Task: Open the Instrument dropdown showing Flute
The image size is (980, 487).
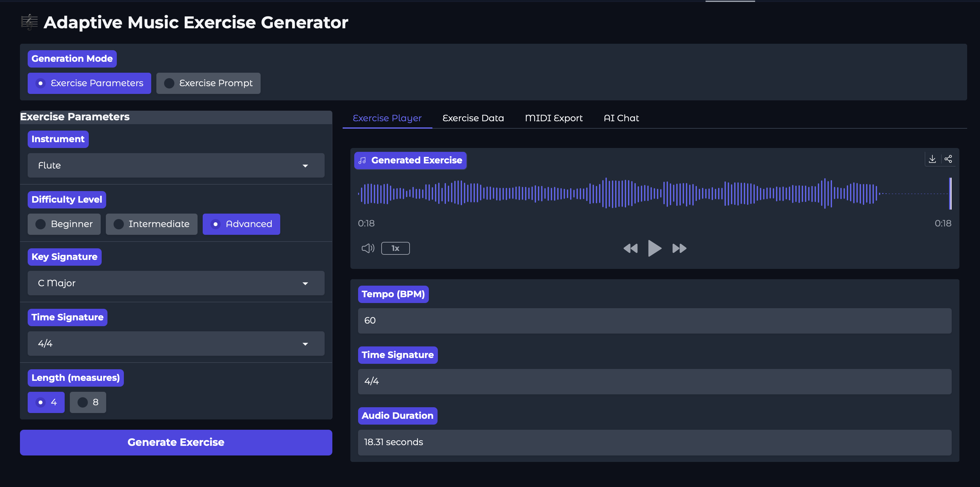Action: (x=176, y=165)
